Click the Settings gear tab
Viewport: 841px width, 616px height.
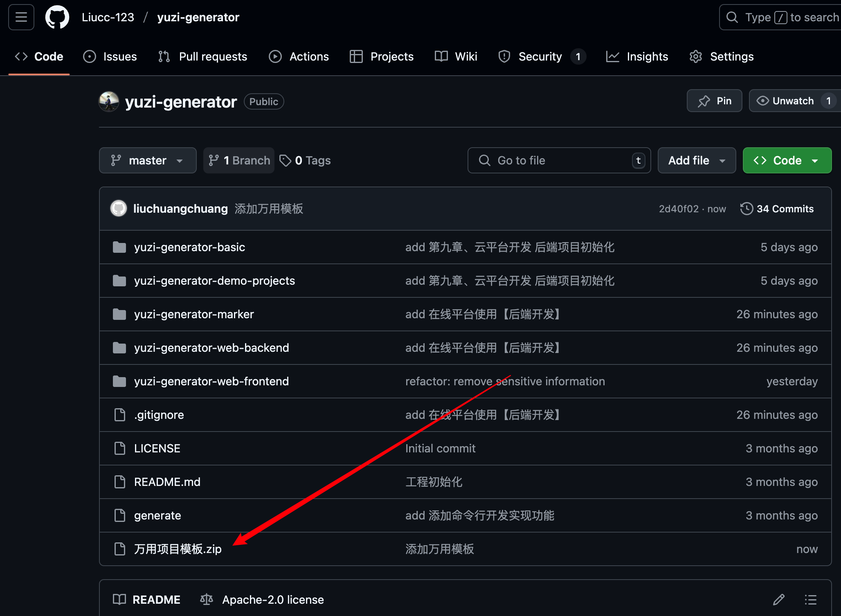(x=722, y=56)
